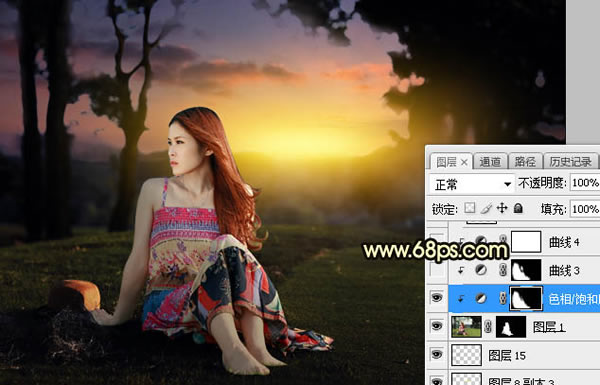The width and height of the screenshot is (600, 385).
Task: Click the 曲线 3 adjustment layer icon
Action: coord(481,270)
